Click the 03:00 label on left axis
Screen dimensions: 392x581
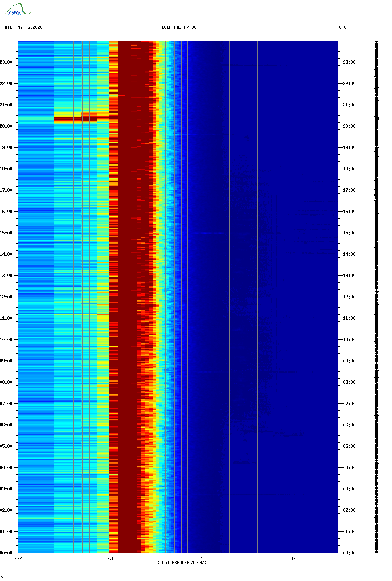click(x=6, y=489)
